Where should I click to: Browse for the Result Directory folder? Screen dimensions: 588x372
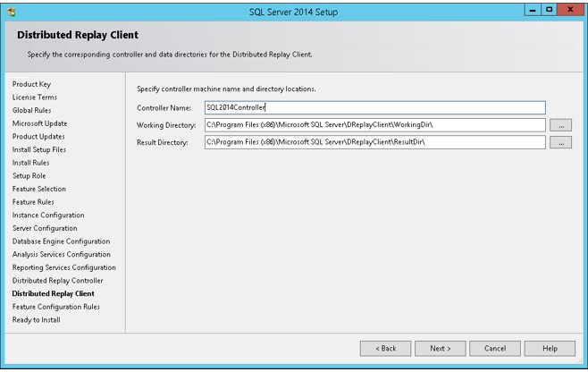(x=560, y=142)
